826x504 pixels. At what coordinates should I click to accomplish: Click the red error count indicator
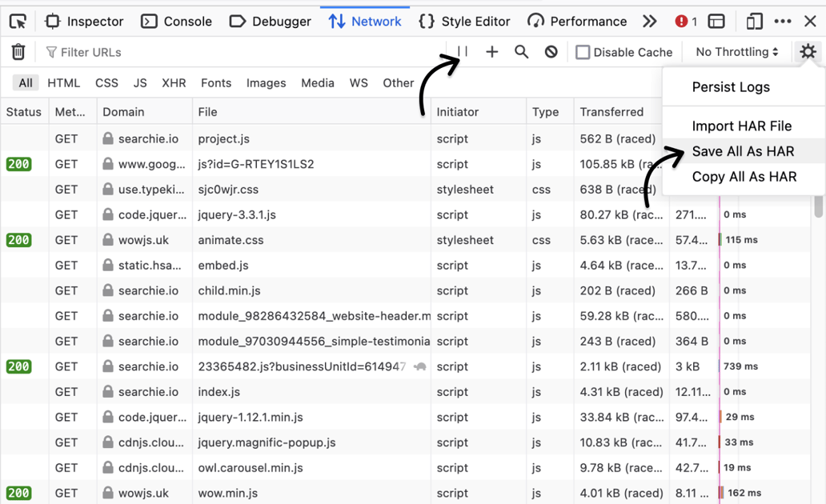click(685, 22)
